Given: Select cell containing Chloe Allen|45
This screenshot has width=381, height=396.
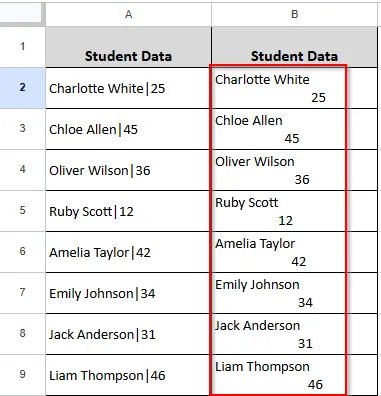Looking at the screenshot, I should [128, 129].
